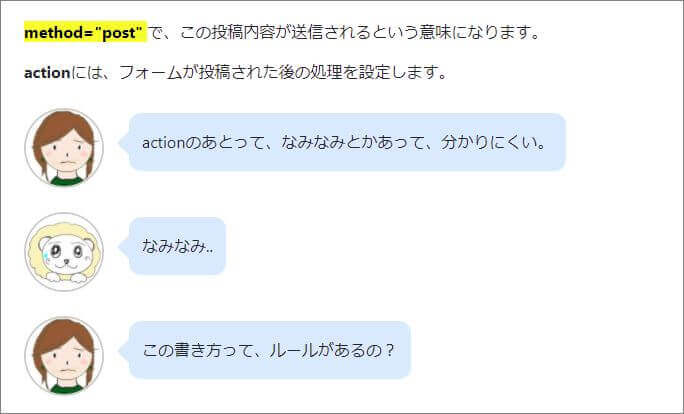Click the sentence beginning この投稿内容が送信される
This screenshot has height=414, width=684.
[x=360, y=32]
